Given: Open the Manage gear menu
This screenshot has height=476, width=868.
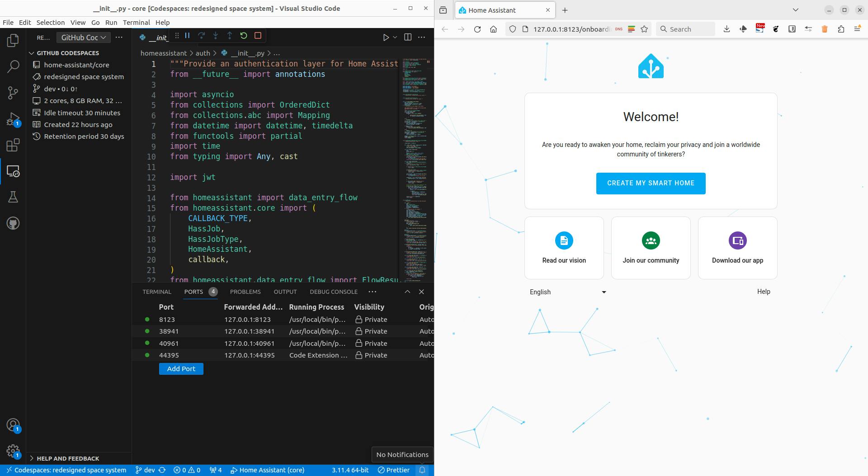Looking at the screenshot, I should tap(13, 451).
